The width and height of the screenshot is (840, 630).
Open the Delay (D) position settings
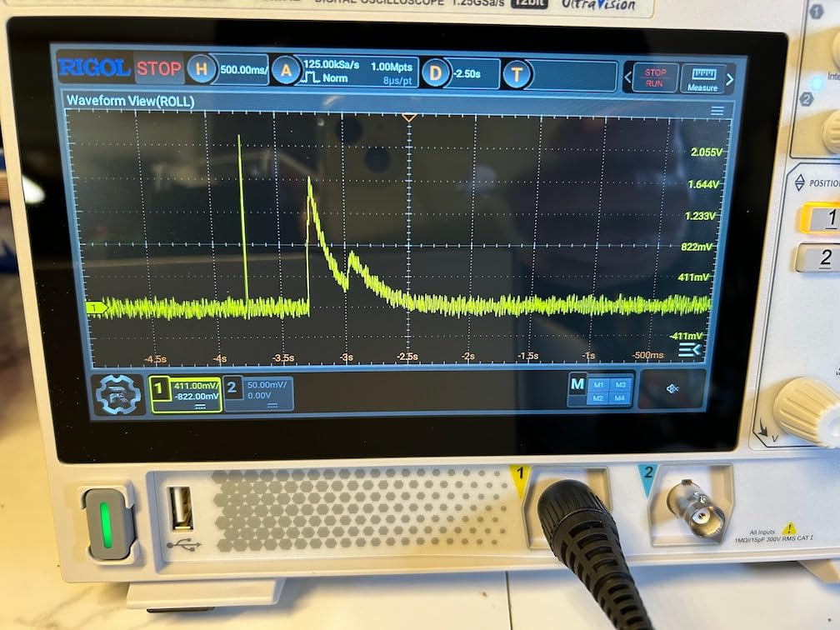click(435, 73)
